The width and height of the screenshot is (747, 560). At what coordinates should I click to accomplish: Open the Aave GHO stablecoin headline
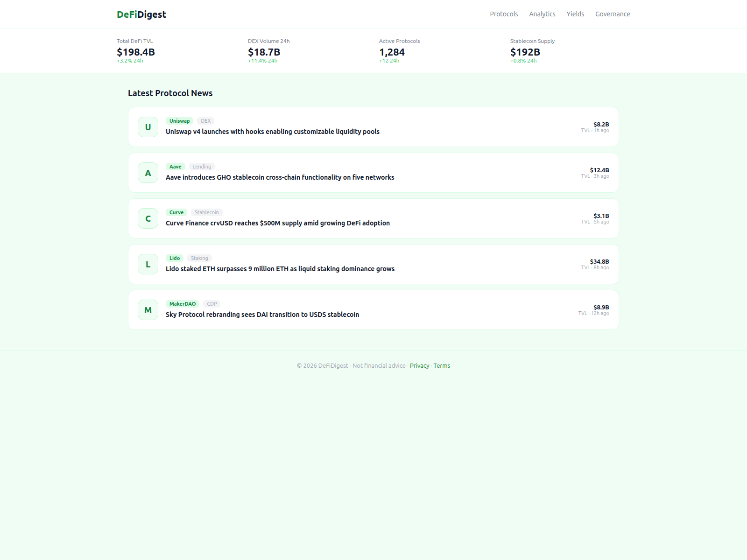click(280, 177)
